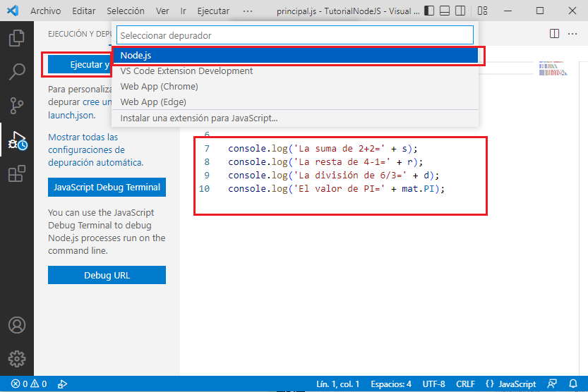The image size is (588, 392).
Task: Toggle secondary side bar layout icon
Action: (x=460, y=11)
